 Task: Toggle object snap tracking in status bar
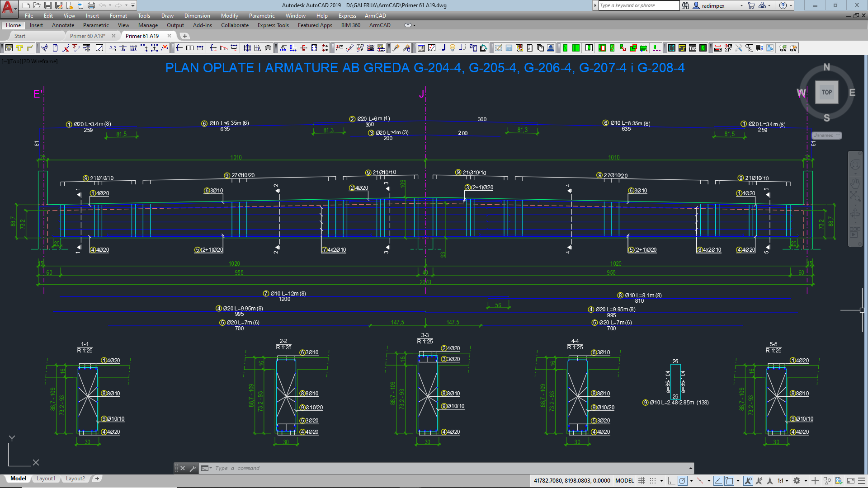coord(718,481)
